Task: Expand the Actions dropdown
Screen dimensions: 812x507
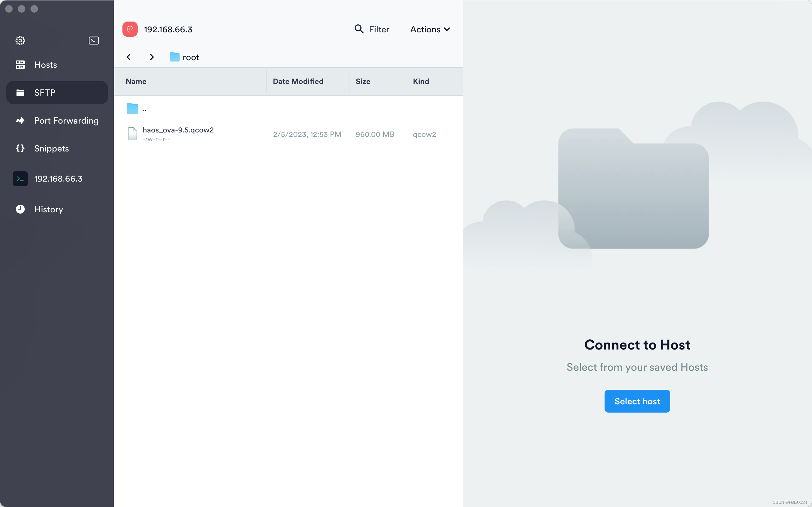Action: coord(430,29)
